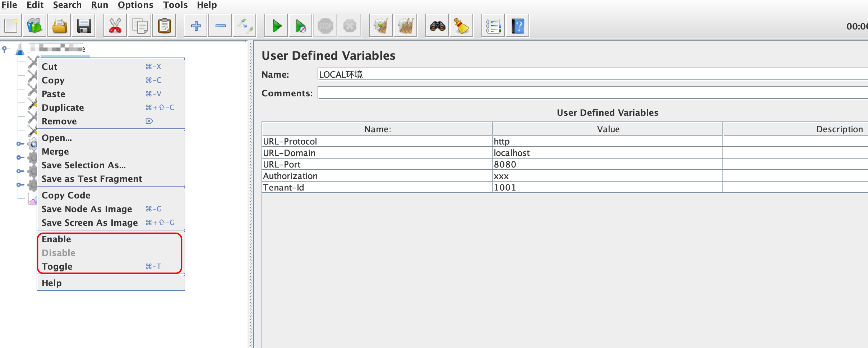Image resolution: width=868 pixels, height=348 pixels.
Task: Open the Search menu
Action: (67, 5)
